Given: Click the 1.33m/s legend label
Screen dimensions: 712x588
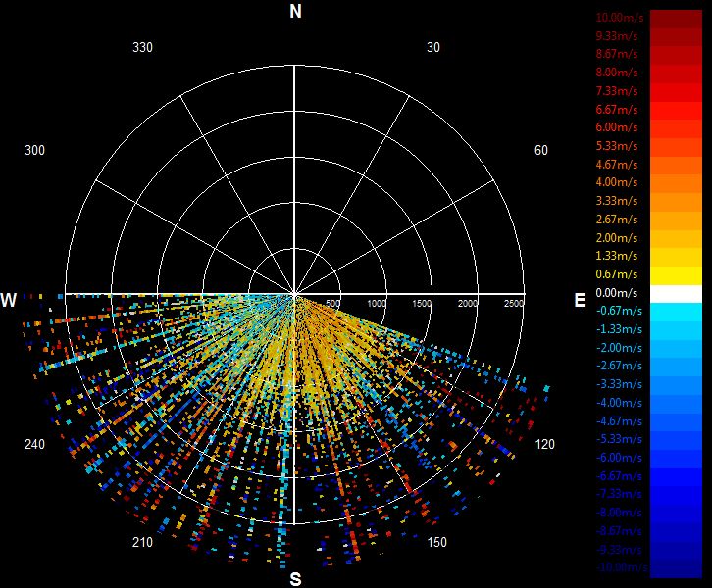Looking at the screenshot, I should [617, 256].
